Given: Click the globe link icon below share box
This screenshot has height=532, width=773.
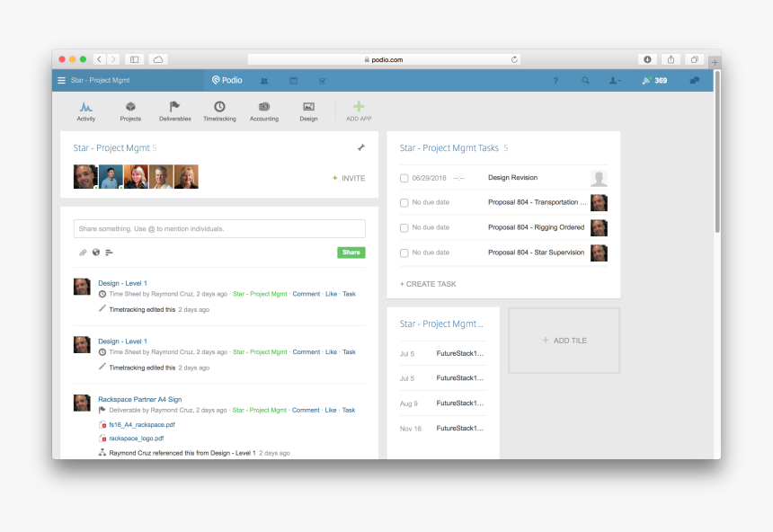Looking at the screenshot, I should 96,253.
